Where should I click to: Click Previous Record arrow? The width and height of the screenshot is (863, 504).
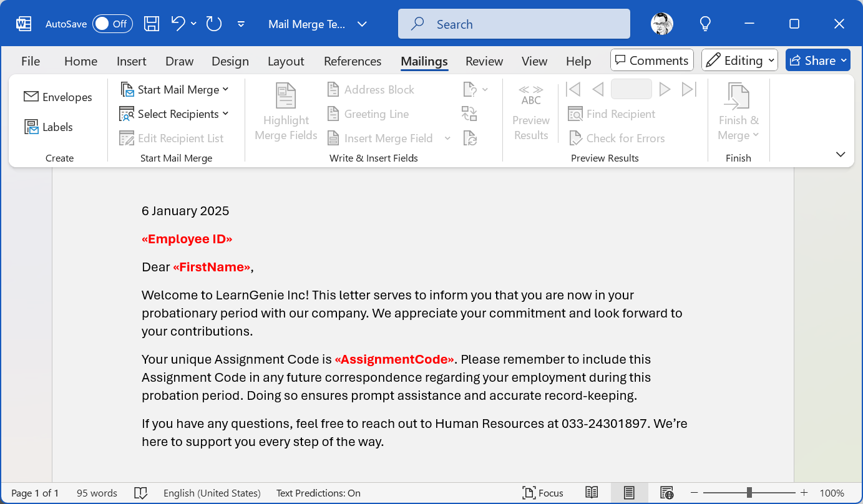click(x=597, y=89)
